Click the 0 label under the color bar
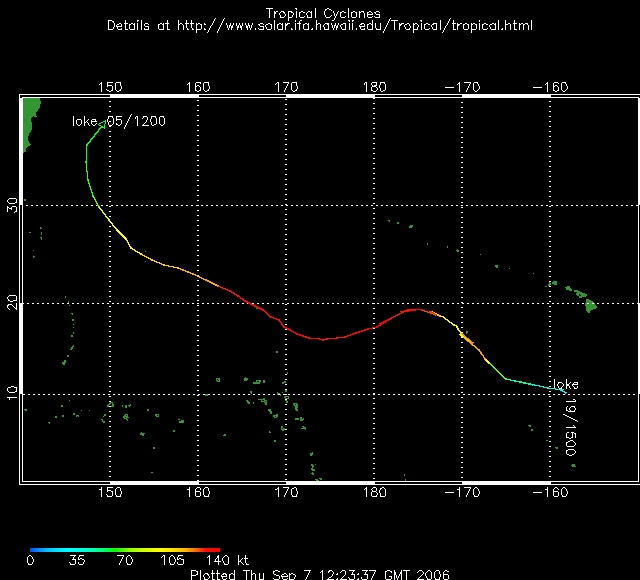Image resolution: width=640 pixels, height=580 pixels. pos(32,561)
